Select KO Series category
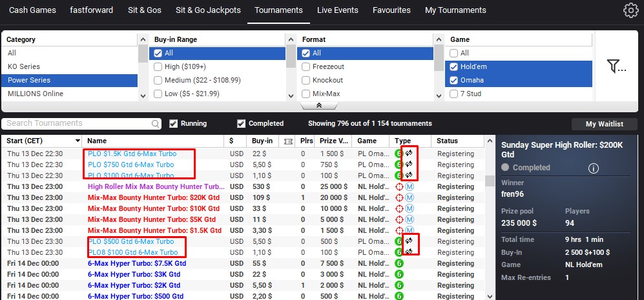The height and width of the screenshot is (300, 644). tap(69, 66)
